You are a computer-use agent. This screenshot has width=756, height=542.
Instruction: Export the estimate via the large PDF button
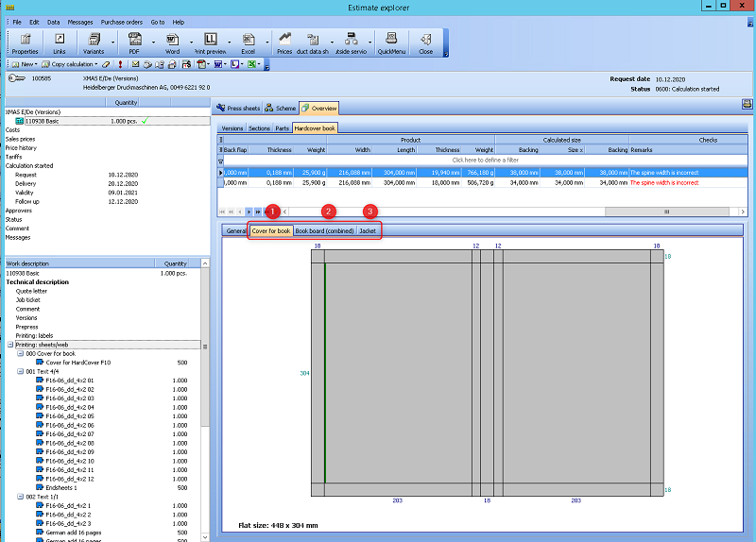pos(134,43)
